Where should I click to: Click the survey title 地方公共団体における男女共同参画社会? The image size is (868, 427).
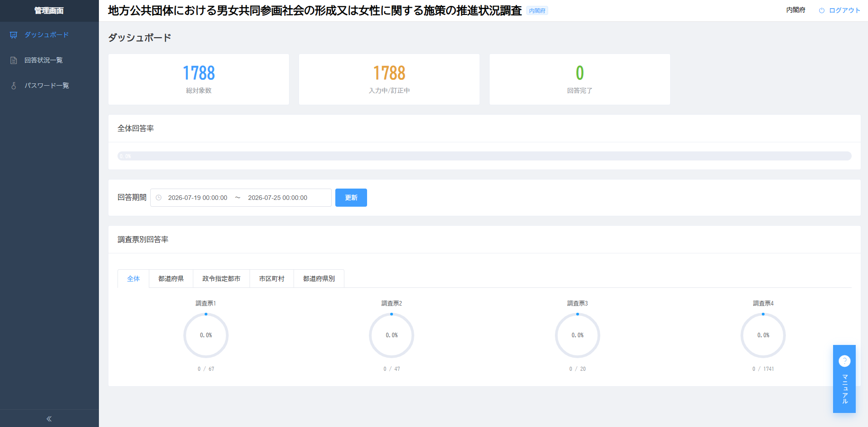(x=315, y=10)
